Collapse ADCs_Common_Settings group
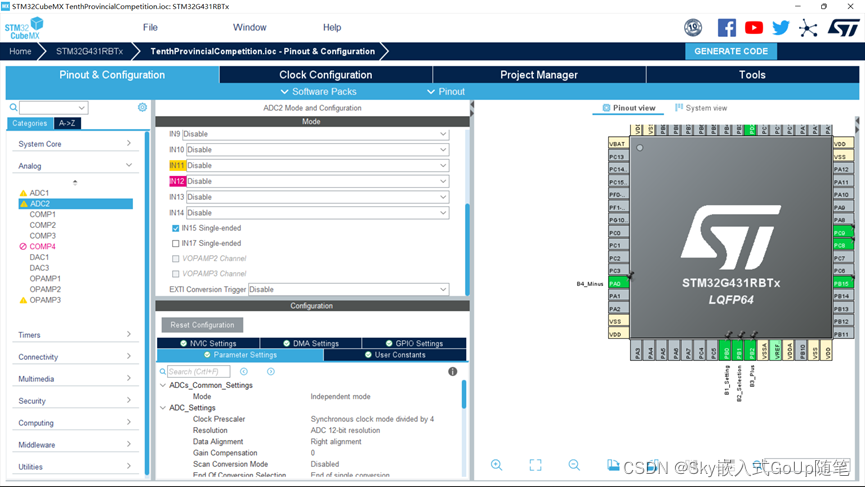This screenshot has height=487, width=865. coord(163,385)
